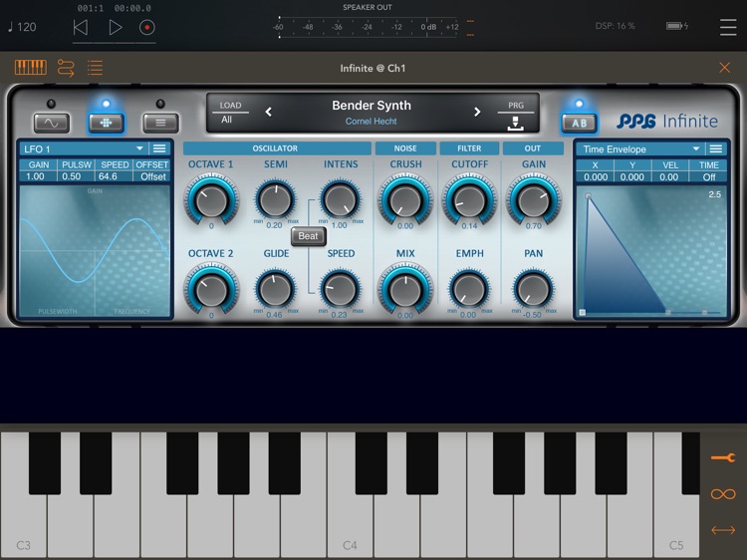Open the keyboard view icon
The height and width of the screenshot is (560, 747).
(31, 68)
